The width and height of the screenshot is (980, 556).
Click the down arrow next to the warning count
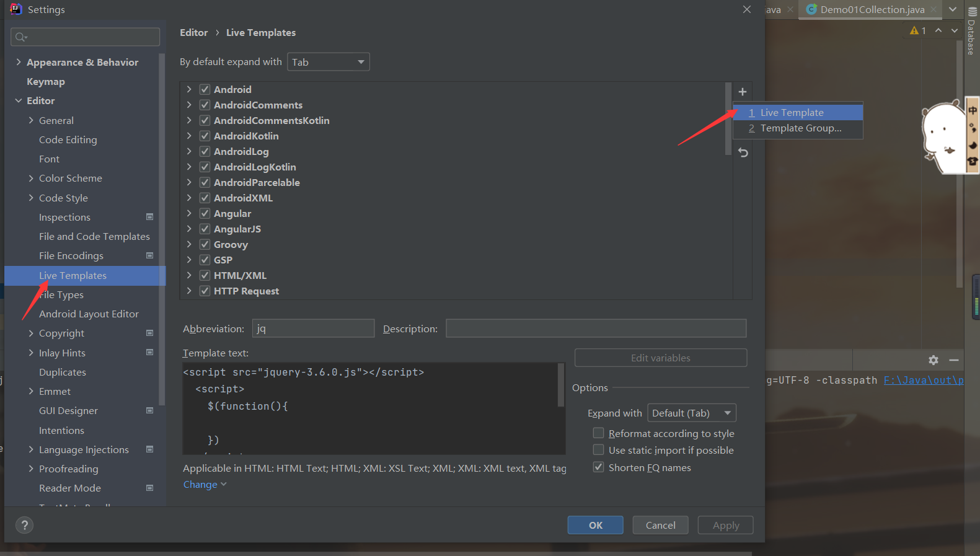tap(955, 30)
